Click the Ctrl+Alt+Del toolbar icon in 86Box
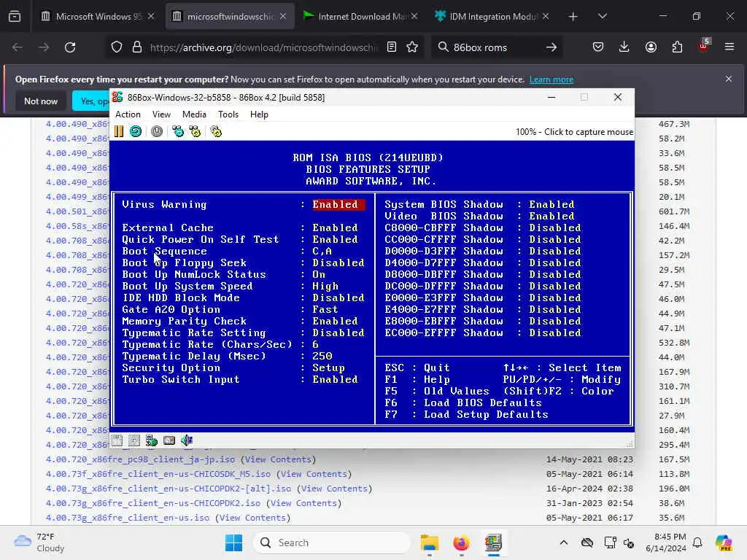 178,131
